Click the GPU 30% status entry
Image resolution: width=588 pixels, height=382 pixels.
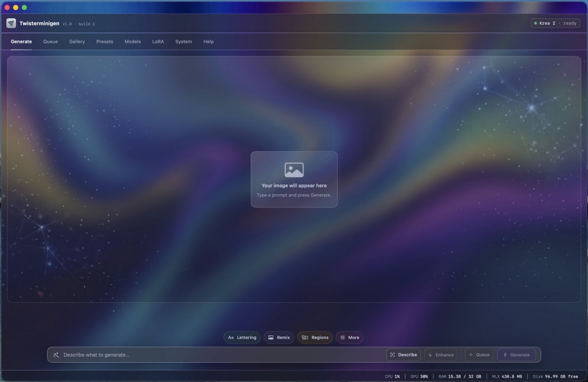419,376
